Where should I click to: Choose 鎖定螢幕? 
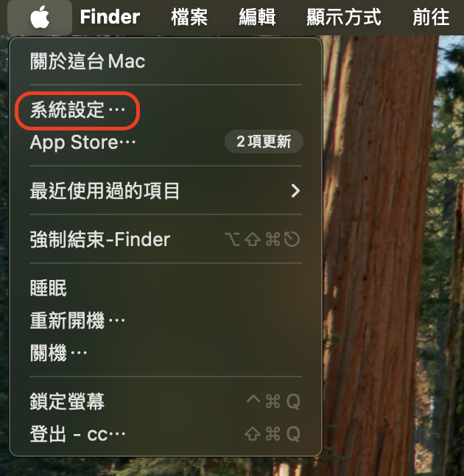pyautogui.click(x=166, y=402)
